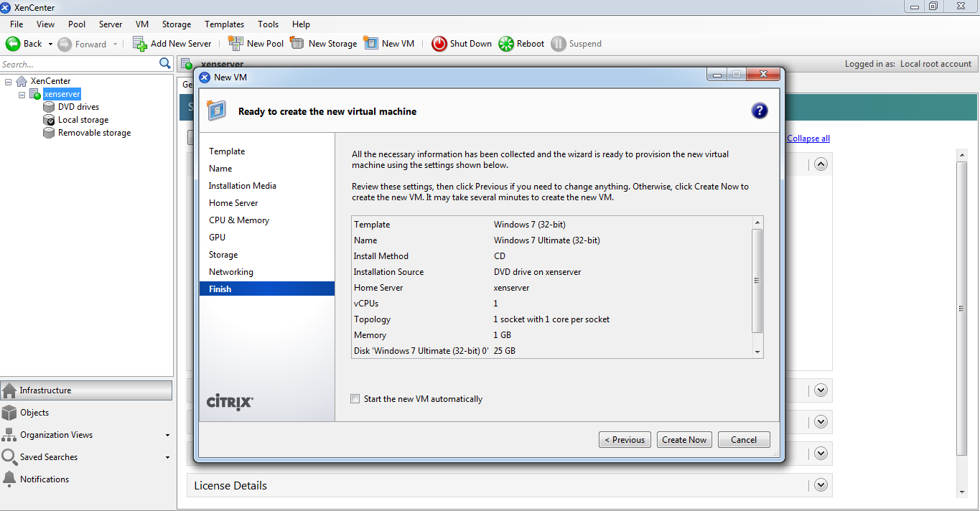Click the XenCenter title bar logo
This screenshot has width=980, height=511.
(6, 7)
